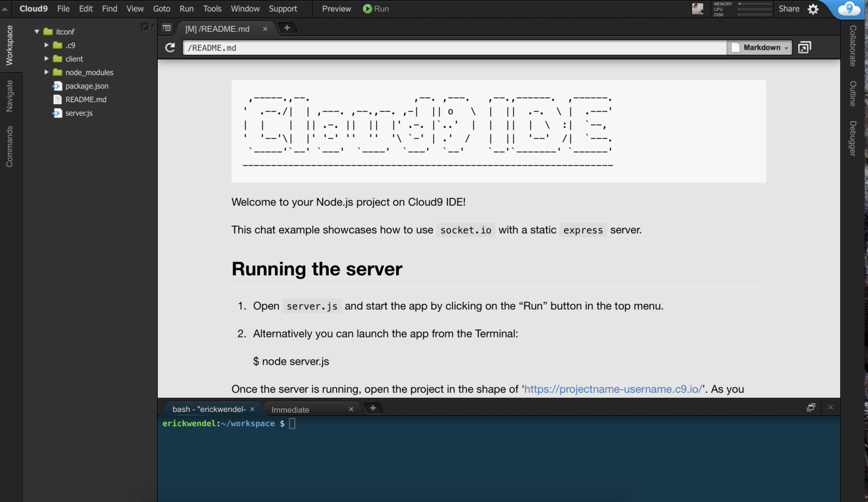
Task: Click the /README.md path field
Action: coord(454,48)
